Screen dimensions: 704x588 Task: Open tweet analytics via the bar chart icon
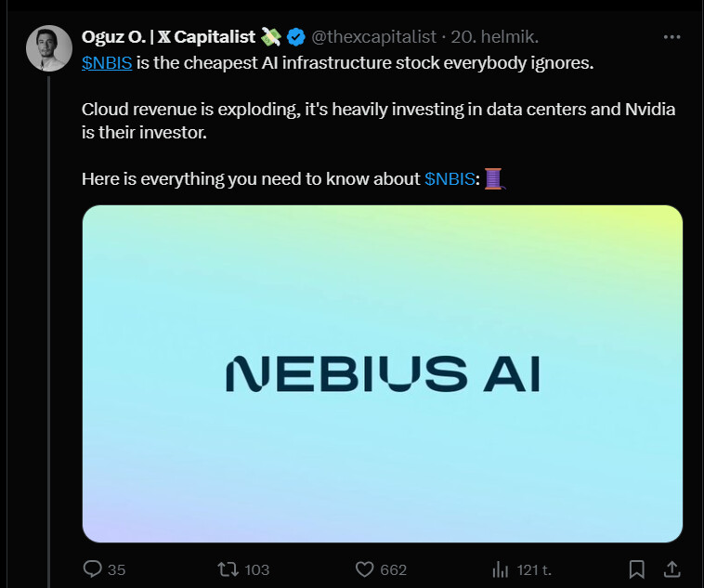point(500,568)
